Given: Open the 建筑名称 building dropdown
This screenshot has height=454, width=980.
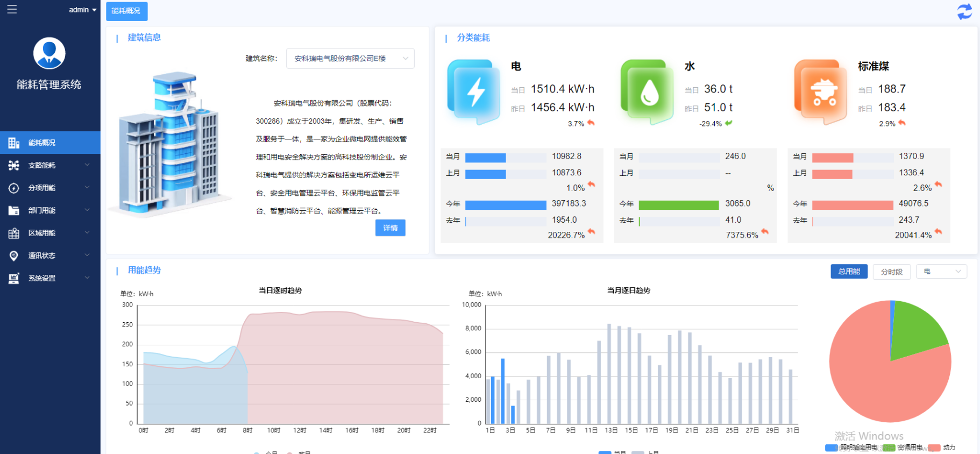Looking at the screenshot, I should point(350,59).
